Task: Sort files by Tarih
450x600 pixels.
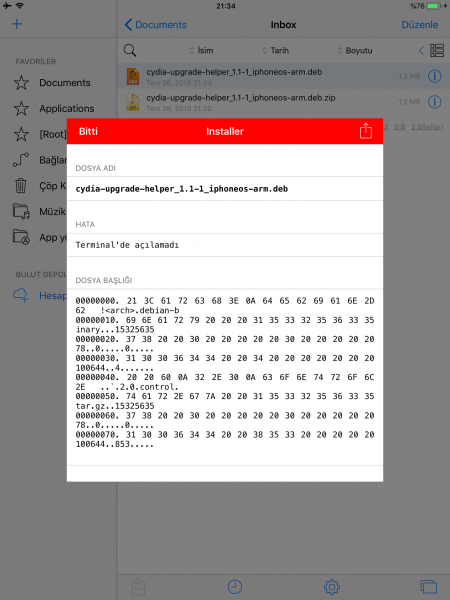Action: point(276,50)
